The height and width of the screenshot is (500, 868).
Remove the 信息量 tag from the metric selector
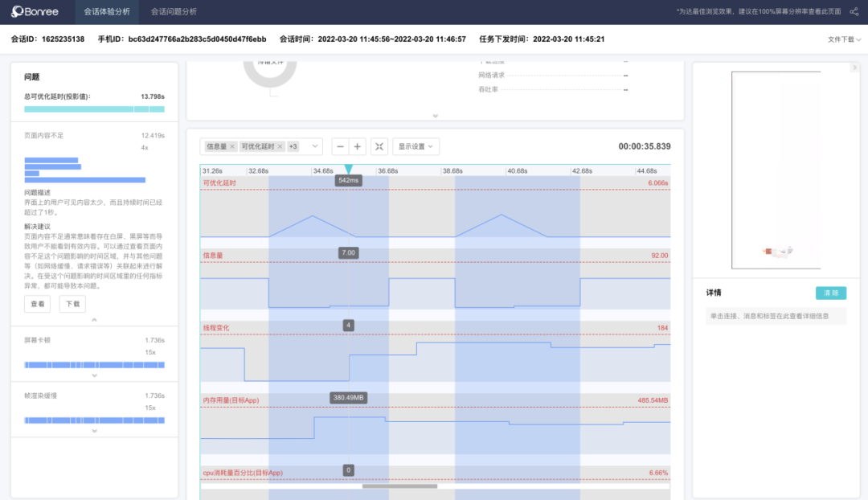point(232,146)
